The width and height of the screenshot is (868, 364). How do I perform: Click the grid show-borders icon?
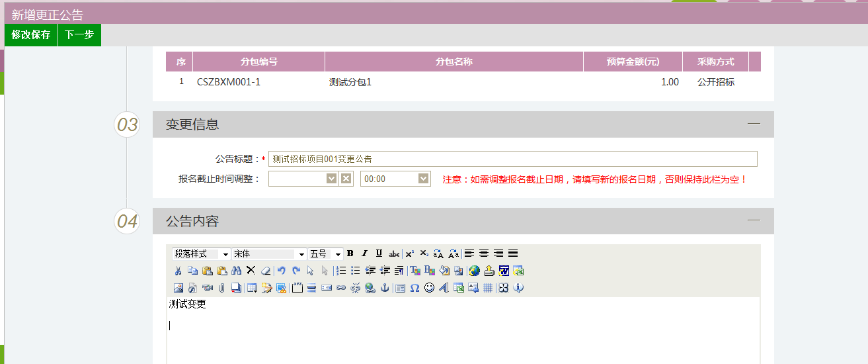pos(488,288)
